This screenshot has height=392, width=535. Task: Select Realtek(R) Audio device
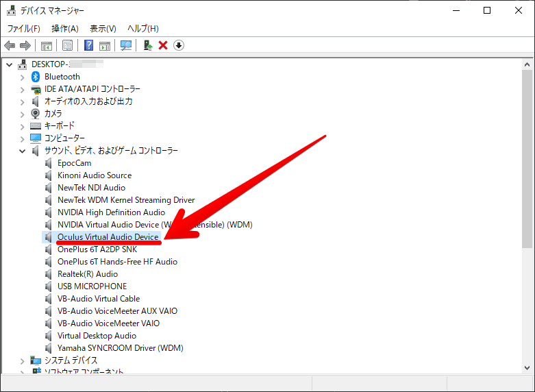[x=88, y=274]
